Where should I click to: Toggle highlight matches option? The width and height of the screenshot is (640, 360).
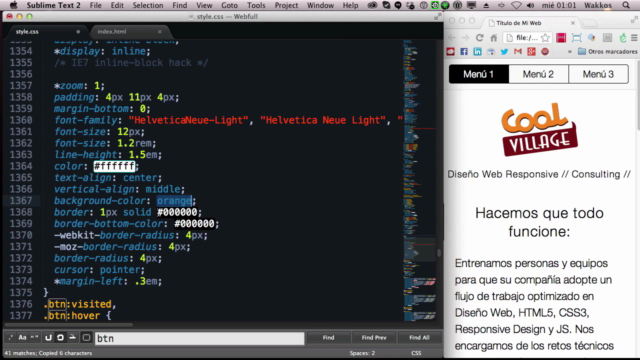coord(86,338)
